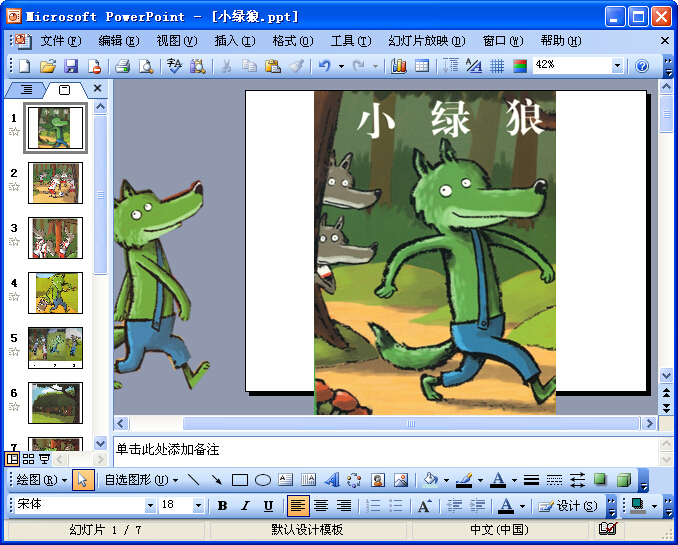Open PowerPoint Help question mark icon
The height and width of the screenshot is (545, 678).
point(642,66)
